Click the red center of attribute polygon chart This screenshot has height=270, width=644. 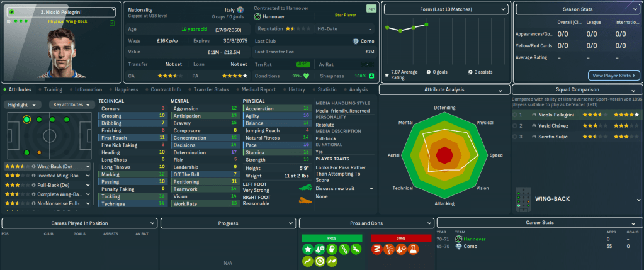pyautogui.click(x=444, y=154)
